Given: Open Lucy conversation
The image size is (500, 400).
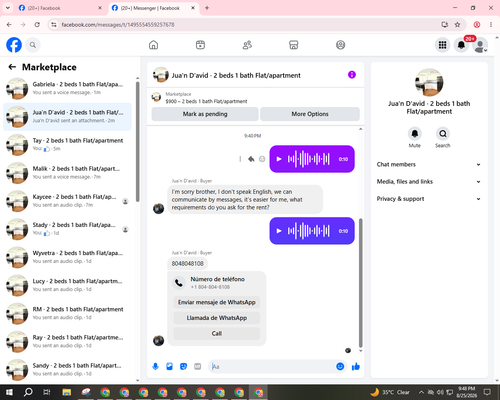Looking at the screenshot, I should point(67,285).
